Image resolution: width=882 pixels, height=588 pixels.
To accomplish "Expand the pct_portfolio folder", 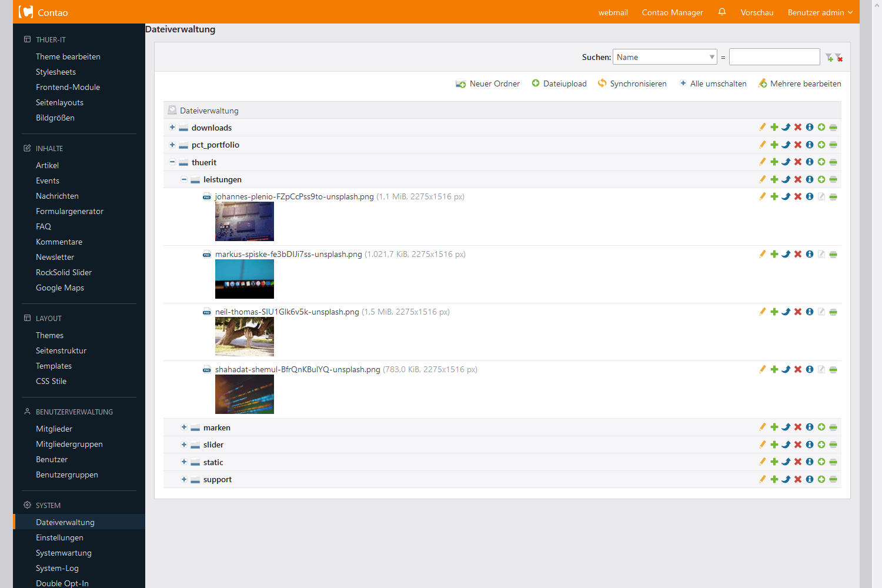I will (172, 145).
